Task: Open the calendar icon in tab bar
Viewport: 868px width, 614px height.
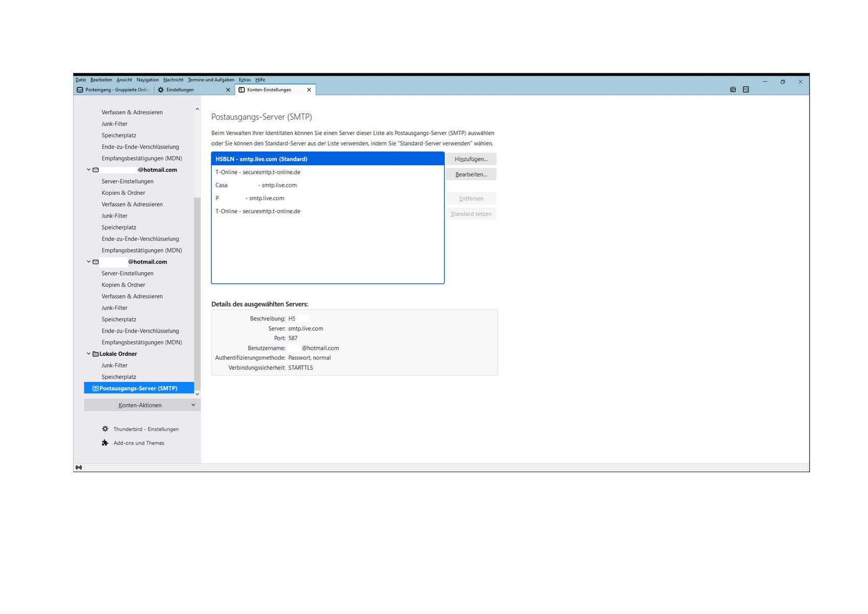Action: point(732,90)
